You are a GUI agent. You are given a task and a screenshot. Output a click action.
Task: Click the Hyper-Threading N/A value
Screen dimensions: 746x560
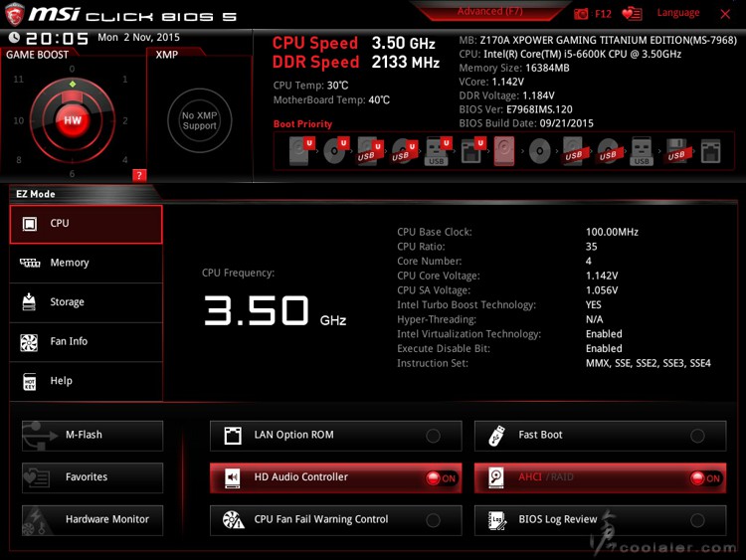[x=594, y=319]
